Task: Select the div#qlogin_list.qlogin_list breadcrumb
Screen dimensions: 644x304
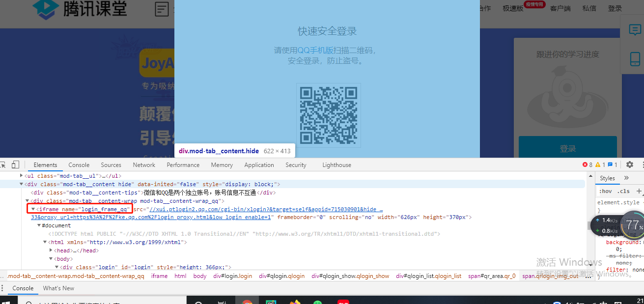Action: [x=429, y=276]
